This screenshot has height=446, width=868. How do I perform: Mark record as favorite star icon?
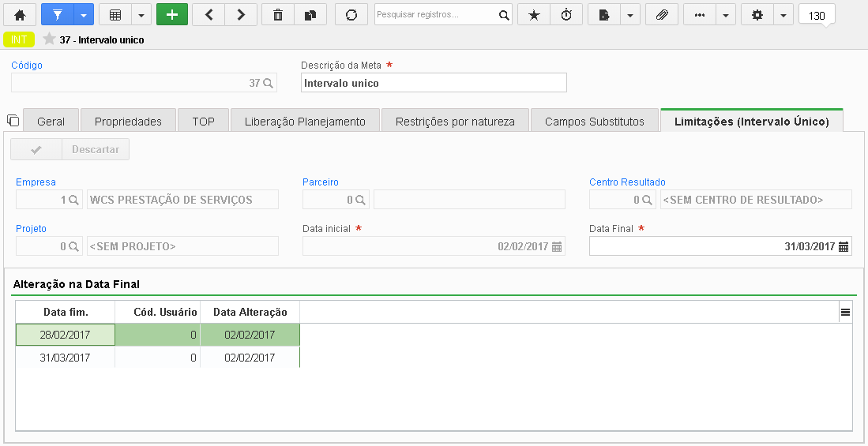(534, 15)
